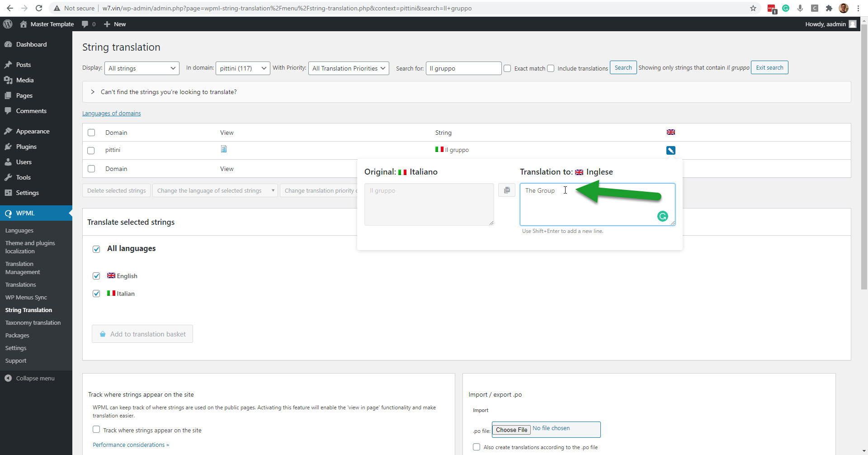This screenshot has width=868, height=455.
Task: Open Chrome three-dot menu
Action: tap(858, 8)
